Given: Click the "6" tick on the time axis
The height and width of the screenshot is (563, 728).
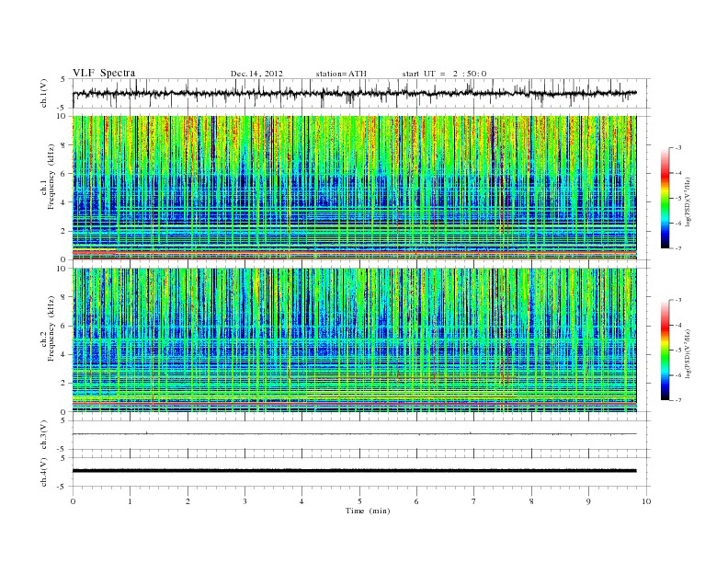Looking at the screenshot, I should coord(416,501).
